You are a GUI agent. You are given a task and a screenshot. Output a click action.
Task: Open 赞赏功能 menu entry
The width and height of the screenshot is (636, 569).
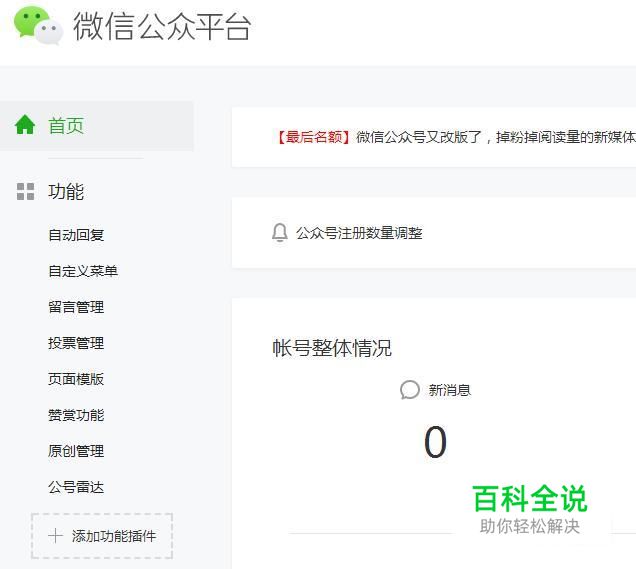[x=76, y=415]
